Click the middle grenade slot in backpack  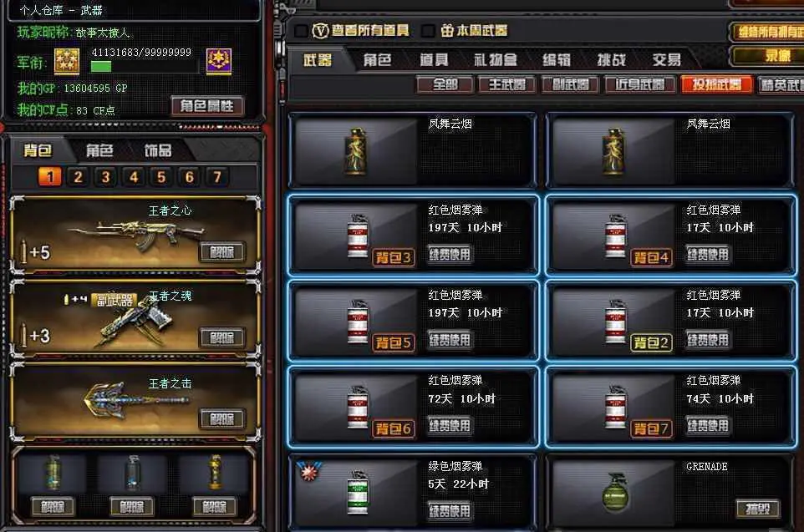[x=132, y=474]
